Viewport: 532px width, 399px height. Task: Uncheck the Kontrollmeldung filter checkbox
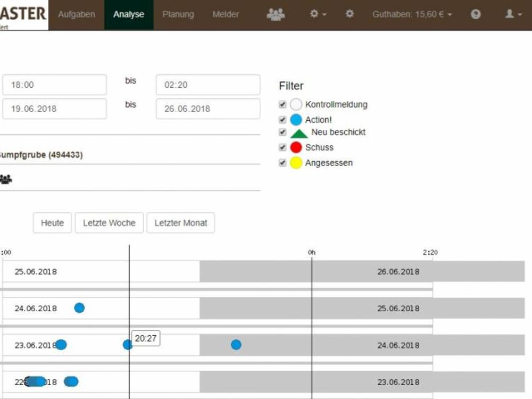[x=282, y=105]
